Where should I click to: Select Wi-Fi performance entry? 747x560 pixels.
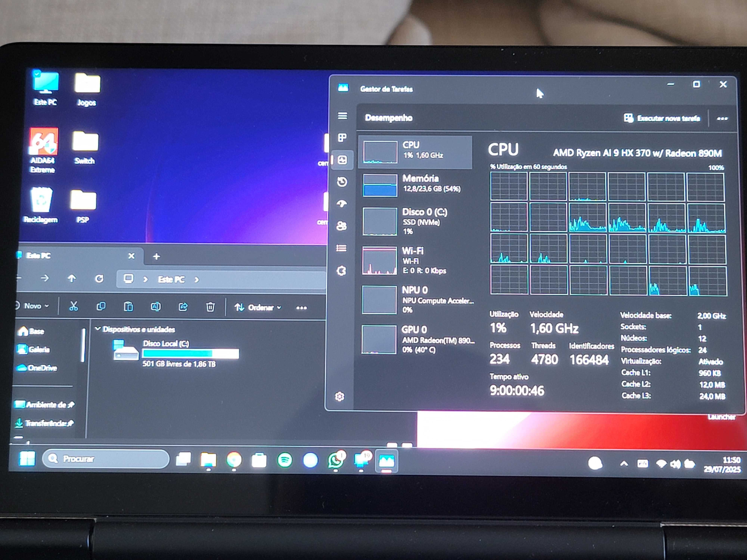[415, 260]
